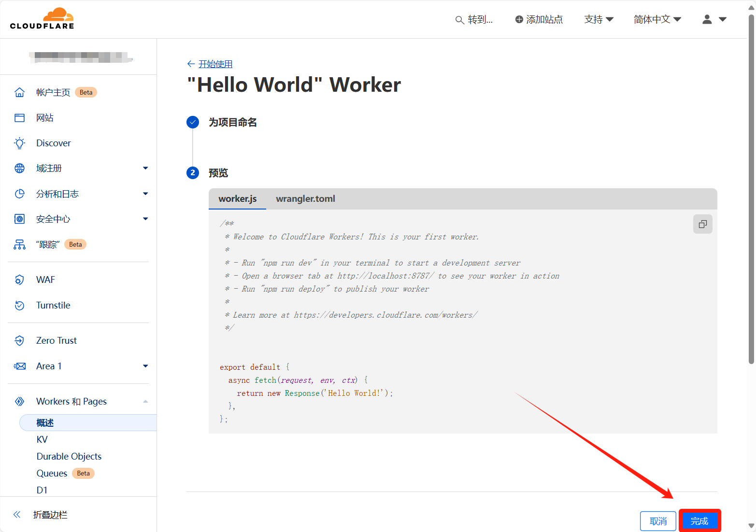Click the 折叠边栏 collapse arrows icon
756x532 pixels.
point(17,515)
